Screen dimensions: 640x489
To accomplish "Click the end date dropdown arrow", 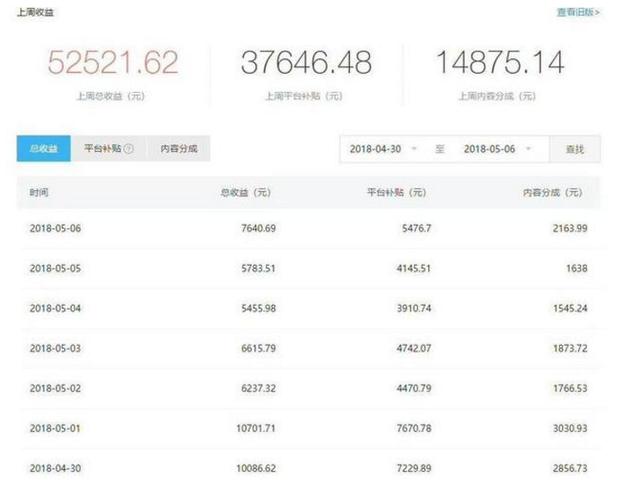I will 529,149.
